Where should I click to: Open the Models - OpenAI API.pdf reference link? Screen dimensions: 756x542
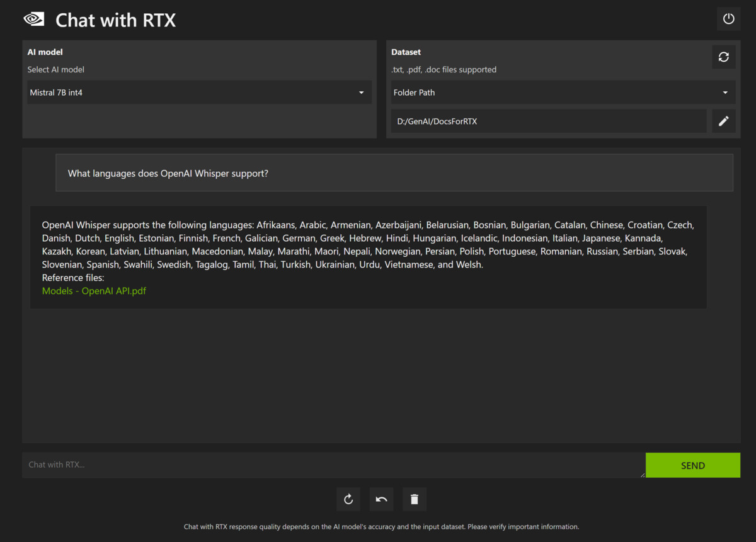tap(94, 291)
